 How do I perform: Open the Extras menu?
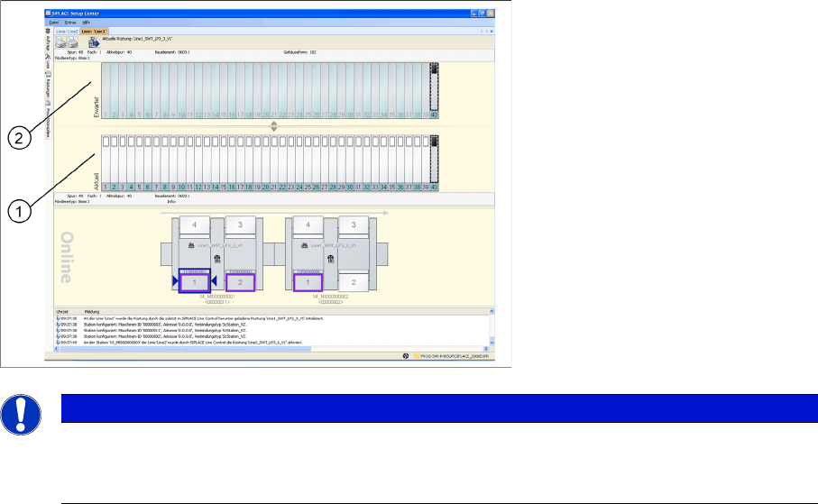point(70,23)
